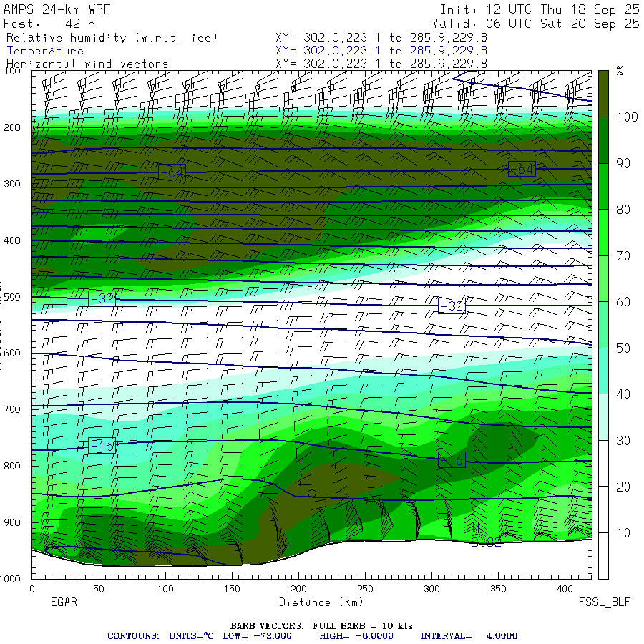644x644 pixels.
Task: Select the 'HIGH= -8.0000' value
Action: point(356,636)
